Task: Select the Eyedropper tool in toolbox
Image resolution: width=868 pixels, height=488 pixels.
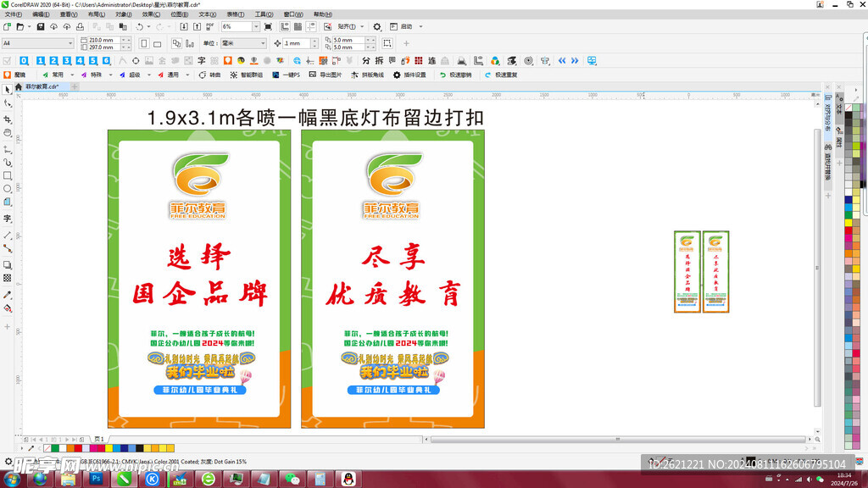Action: point(7,295)
